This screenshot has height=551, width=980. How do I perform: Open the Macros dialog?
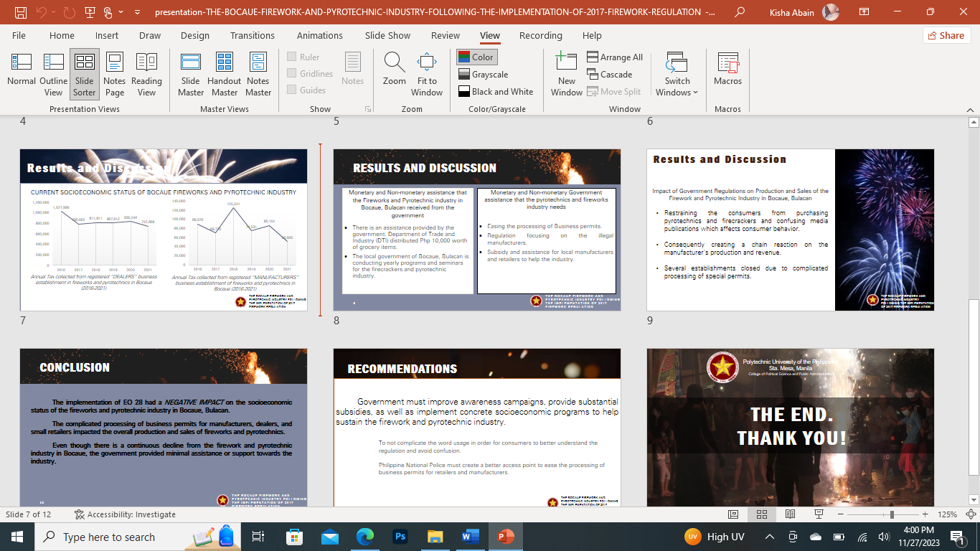point(727,69)
